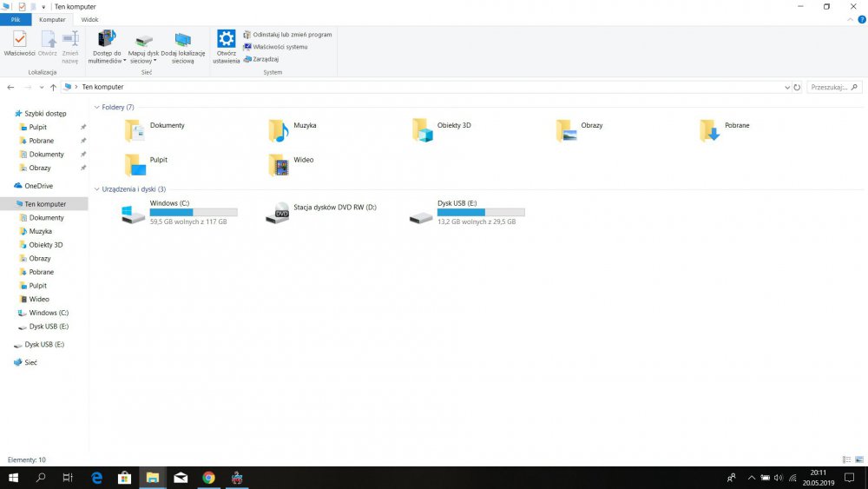Viewport: 868px width, 489px height.
Task: Switch to details view in the status bar
Action: click(x=846, y=459)
